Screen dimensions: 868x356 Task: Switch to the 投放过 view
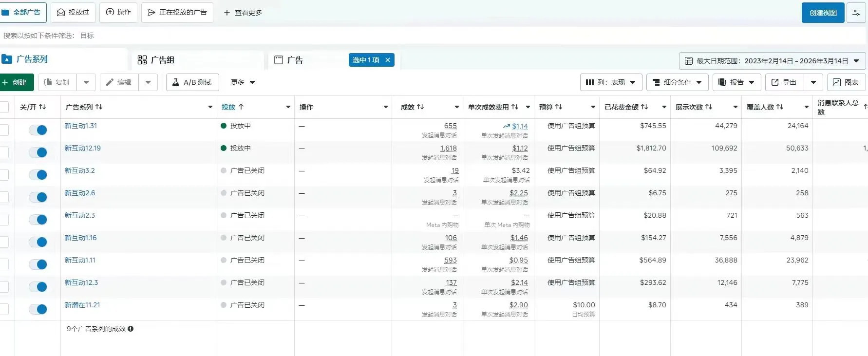click(x=73, y=12)
